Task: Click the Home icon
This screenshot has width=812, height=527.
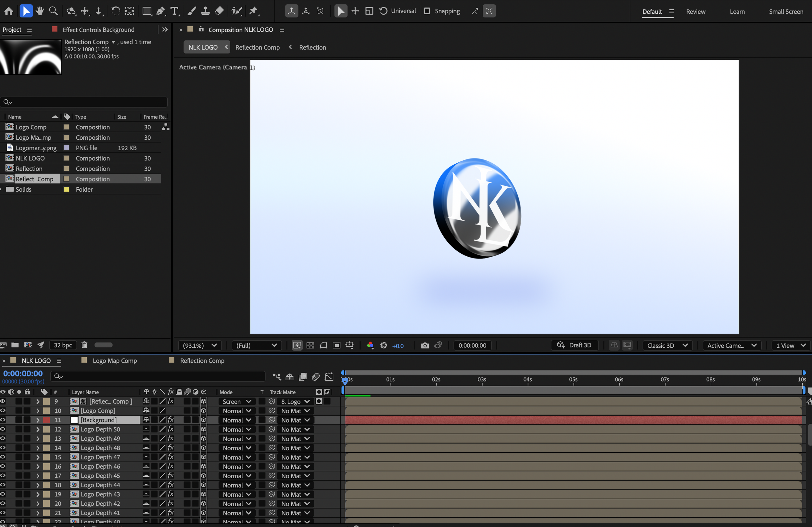Action: (9, 11)
